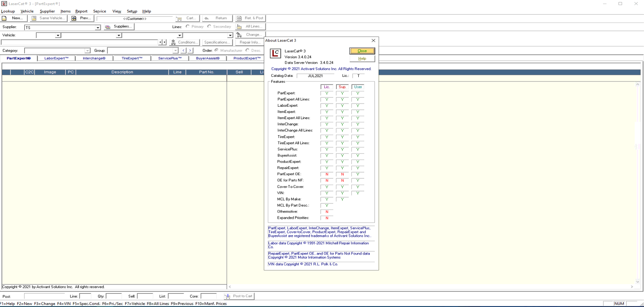Click the Same Vehicle... toolbar button
644x307 pixels.
pyautogui.click(x=48, y=18)
